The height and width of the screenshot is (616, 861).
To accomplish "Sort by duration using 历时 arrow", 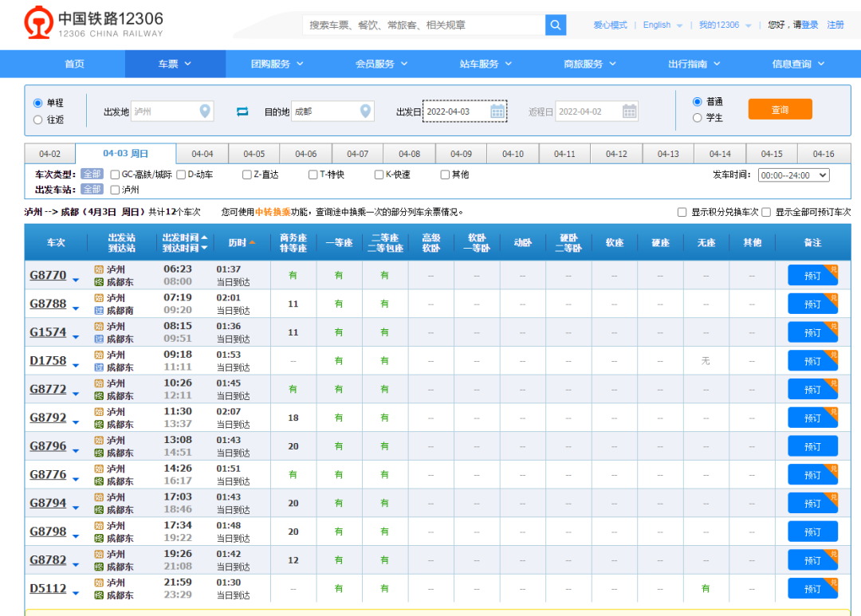I will click(253, 242).
